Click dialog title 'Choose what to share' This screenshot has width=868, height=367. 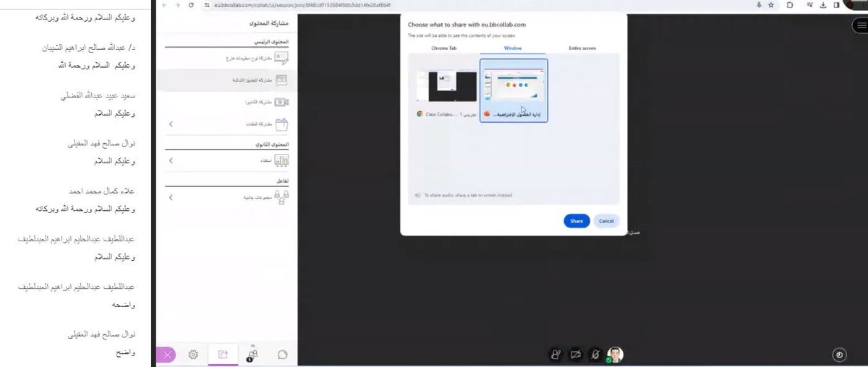pyautogui.click(x=468, y=24)
